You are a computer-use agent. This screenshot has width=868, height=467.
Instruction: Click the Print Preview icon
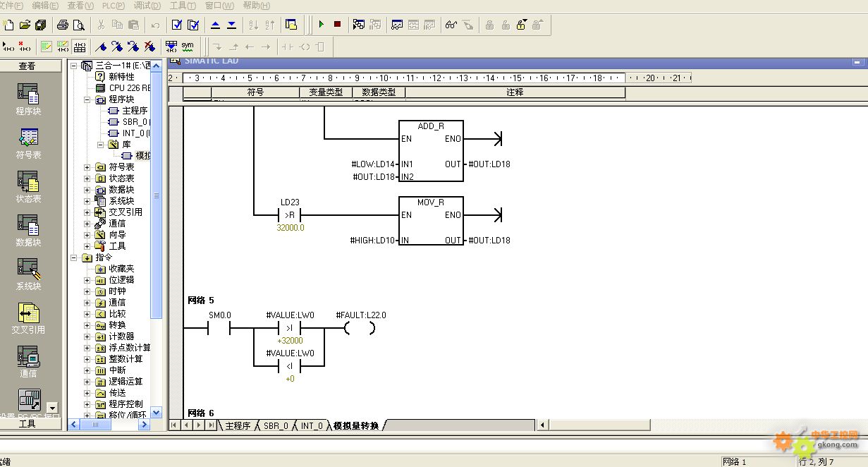79,25
